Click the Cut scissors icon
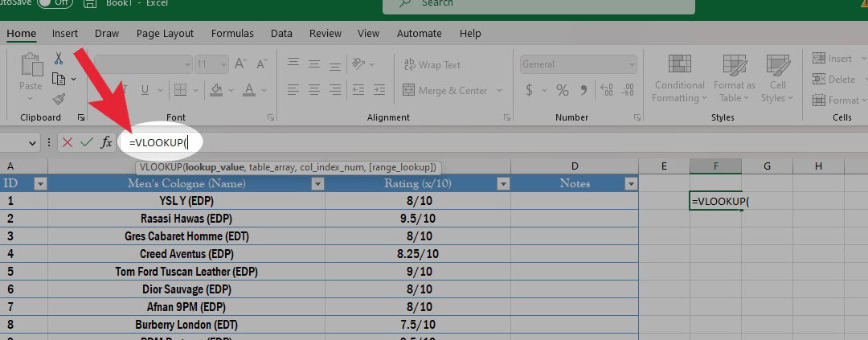 (x=59, y=58)
